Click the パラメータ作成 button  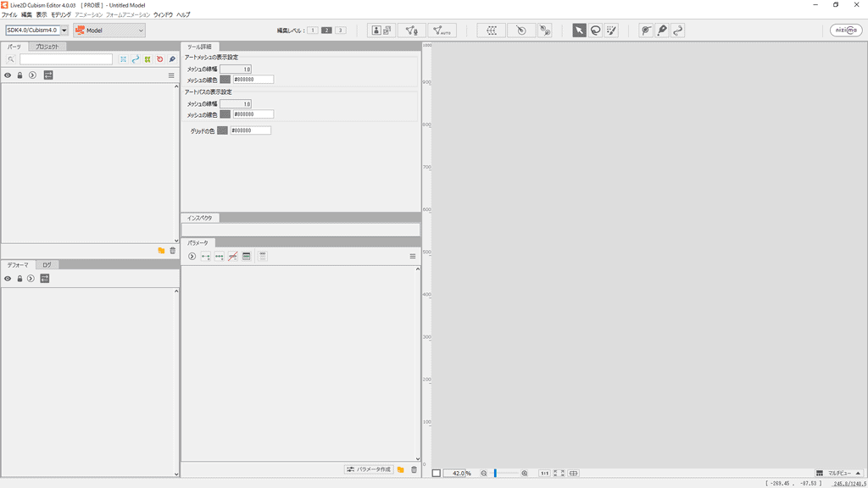click(369, 469)
